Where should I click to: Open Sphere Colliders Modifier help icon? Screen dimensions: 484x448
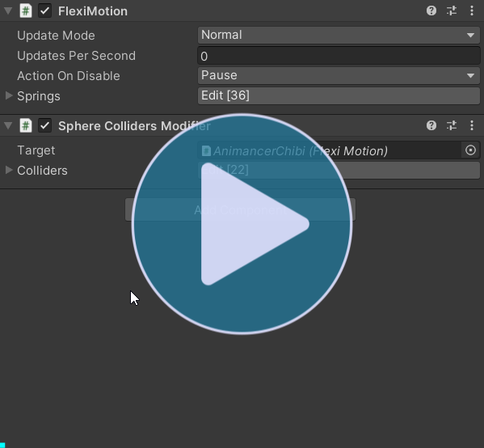(x=431, y=125)
